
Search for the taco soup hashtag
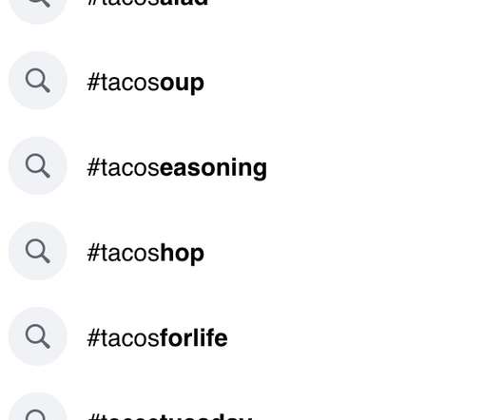(x=145, y=83)
